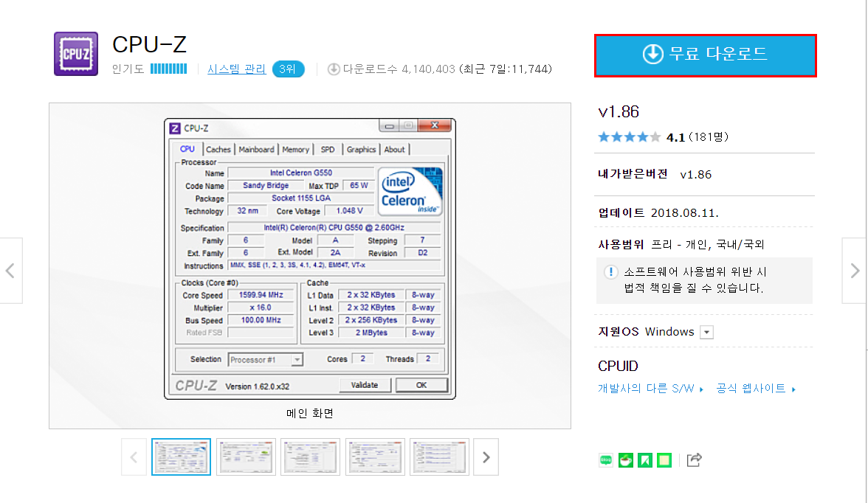
Task: Click the SPD tab in CPU-Z preview
Action: (x=328, y=150)
